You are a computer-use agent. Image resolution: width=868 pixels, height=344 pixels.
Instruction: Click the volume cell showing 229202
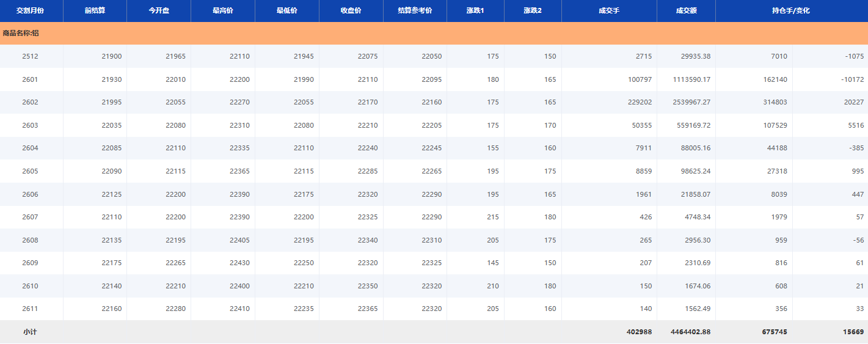pyautogui.click(x=640, y=103)
